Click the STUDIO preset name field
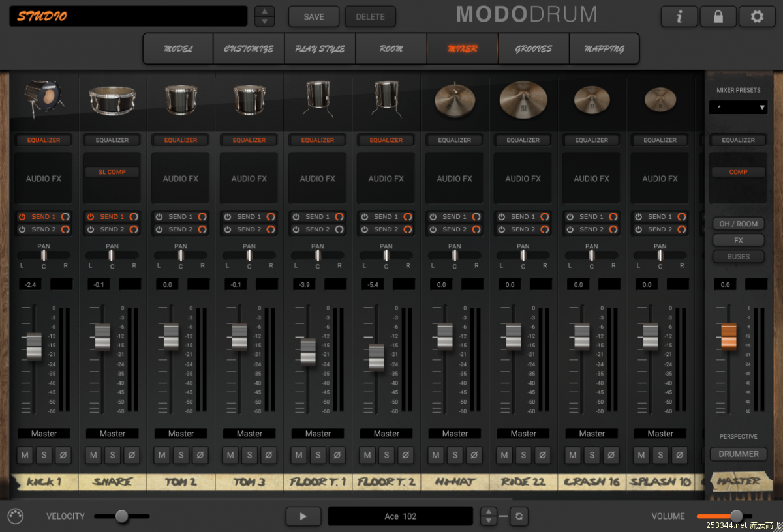 [x=129, y=16]
